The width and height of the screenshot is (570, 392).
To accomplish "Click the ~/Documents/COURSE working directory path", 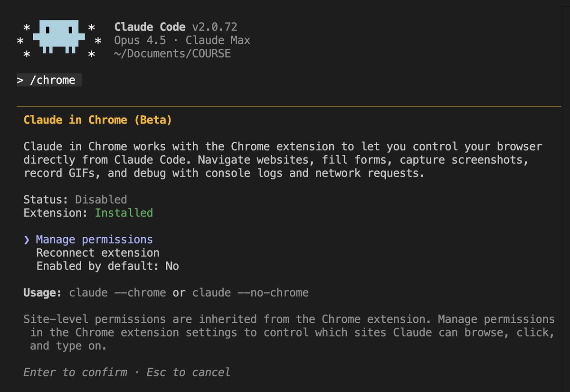I will coord(172,54).
